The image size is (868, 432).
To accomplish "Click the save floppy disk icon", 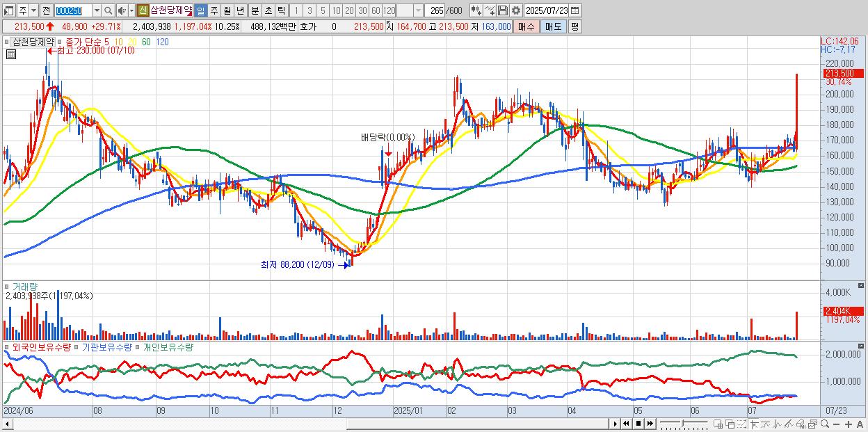I will tap(502, 10).
